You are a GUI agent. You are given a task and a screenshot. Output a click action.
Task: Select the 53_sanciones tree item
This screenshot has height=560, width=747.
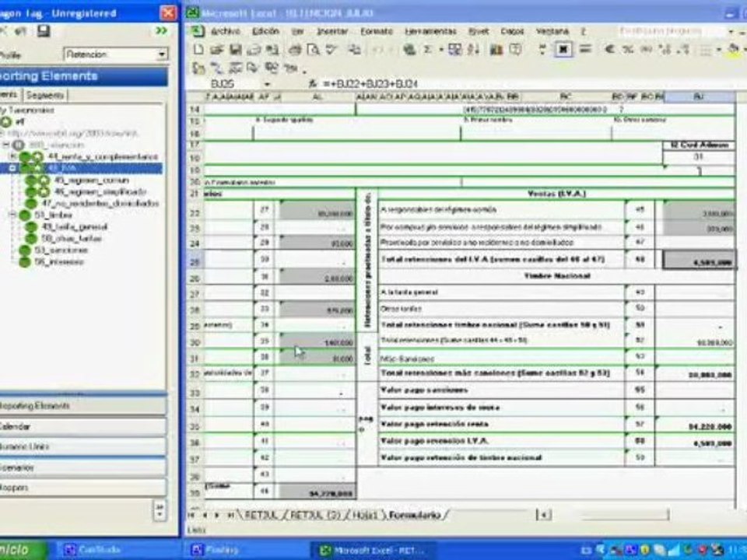pos(61,250)
